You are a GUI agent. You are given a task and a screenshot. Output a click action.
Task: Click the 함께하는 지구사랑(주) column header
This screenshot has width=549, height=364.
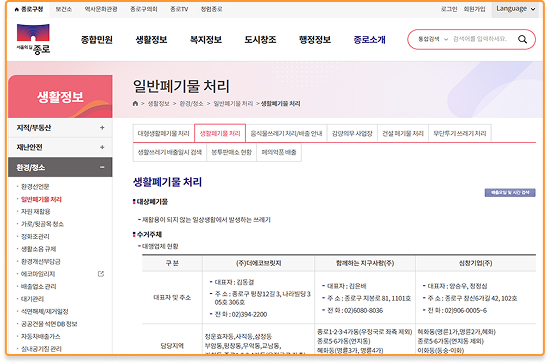[x=365, y=263]
